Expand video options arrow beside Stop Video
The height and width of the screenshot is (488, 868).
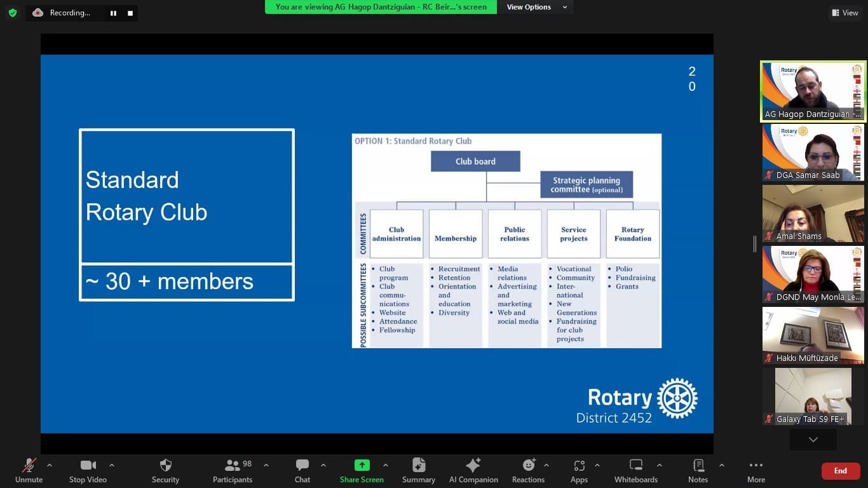pyautogui.click(x=112, y=465)
